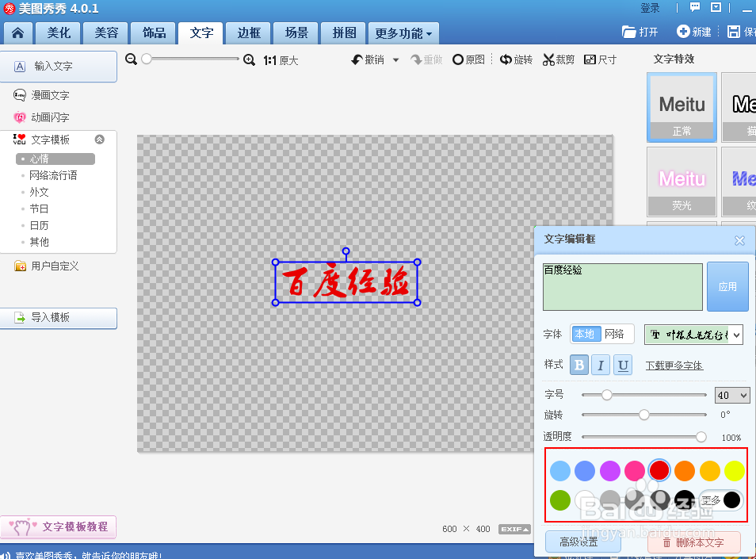The width and height of the screenshot is (756, 559).
Task: Show the original with 原图
Action: tap(468, 59)
